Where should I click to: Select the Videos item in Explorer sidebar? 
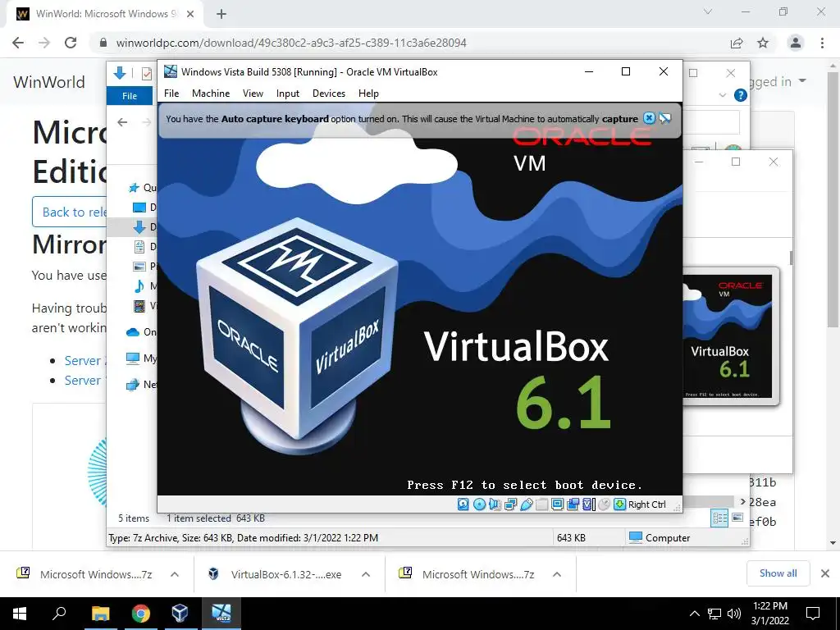coord(139,306)
